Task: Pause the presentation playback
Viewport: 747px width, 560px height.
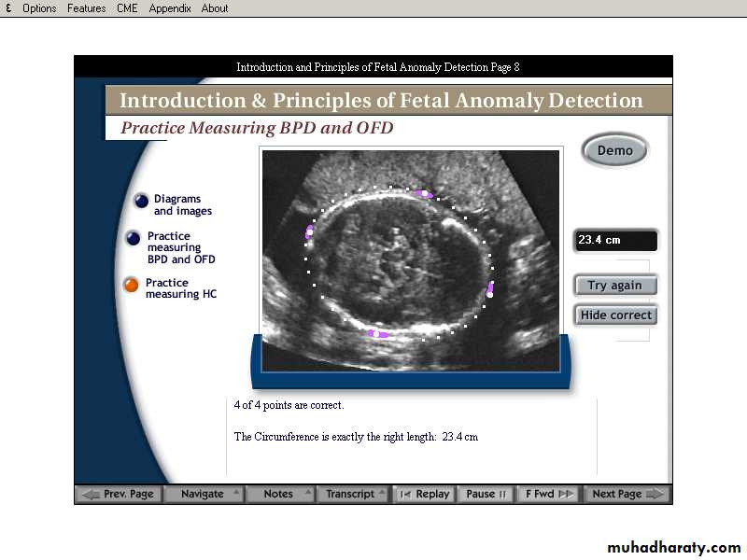Action: [x=486, y=494]
